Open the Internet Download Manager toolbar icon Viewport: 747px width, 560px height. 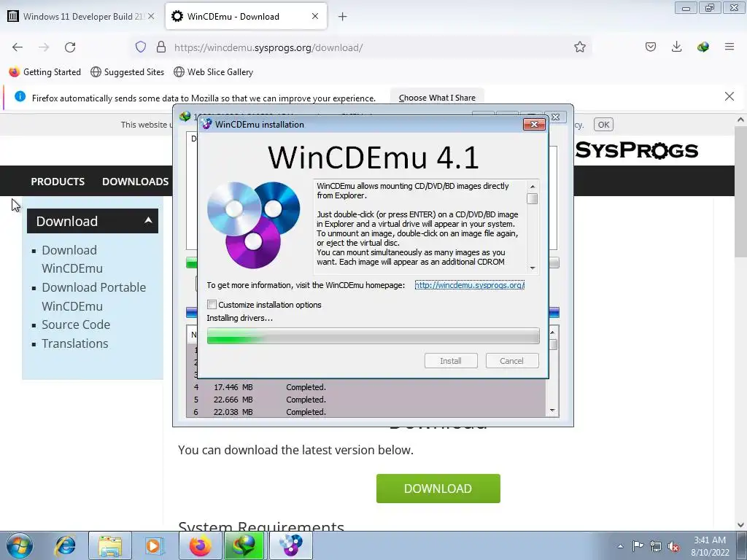point(703,47)
